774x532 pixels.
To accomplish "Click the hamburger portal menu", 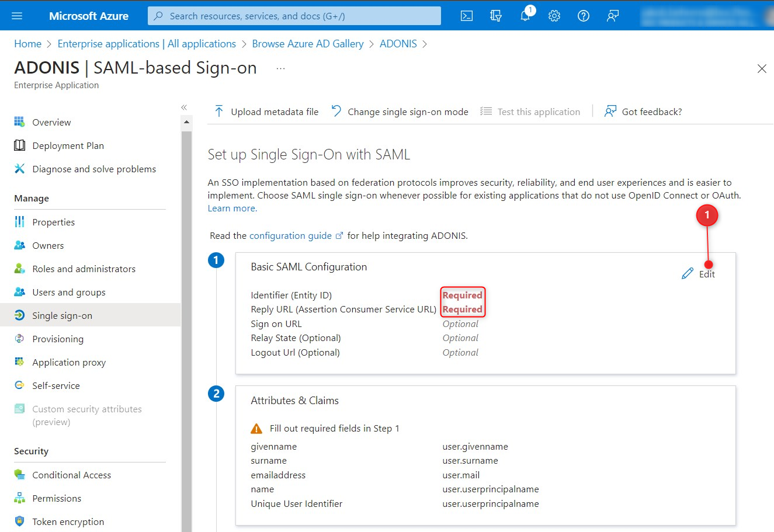I will [x=17, y=16].
